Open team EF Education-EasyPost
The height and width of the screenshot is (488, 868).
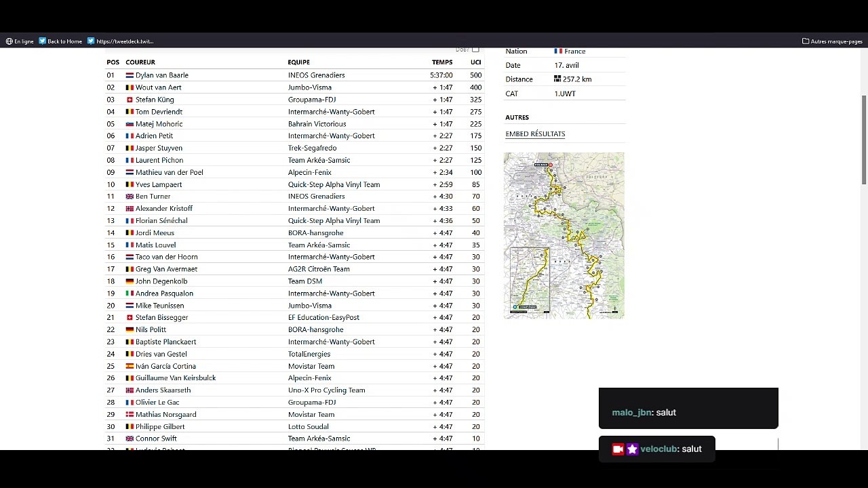tap(323, 317)
